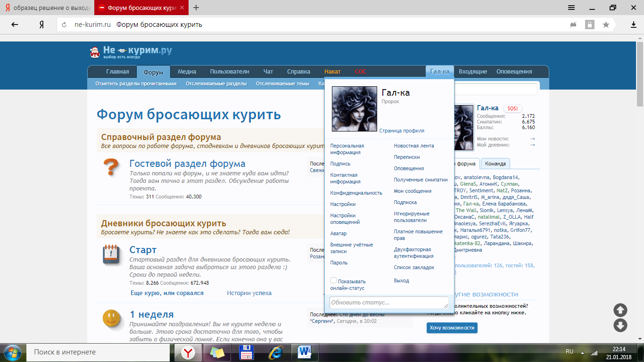Click the Выход logout link
The image size is (644, 362).
click(401, 280)
